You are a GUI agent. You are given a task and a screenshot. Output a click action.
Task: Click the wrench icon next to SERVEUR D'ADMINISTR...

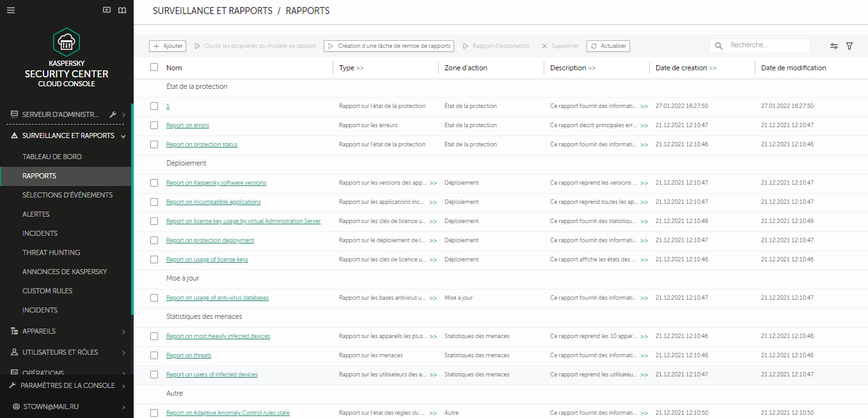tap(113, 114)
